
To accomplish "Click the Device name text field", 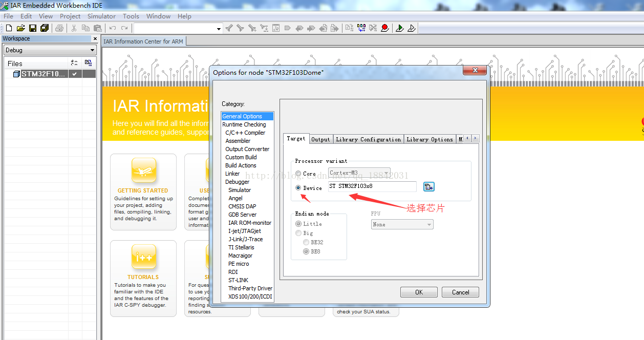I will (372, 186).
